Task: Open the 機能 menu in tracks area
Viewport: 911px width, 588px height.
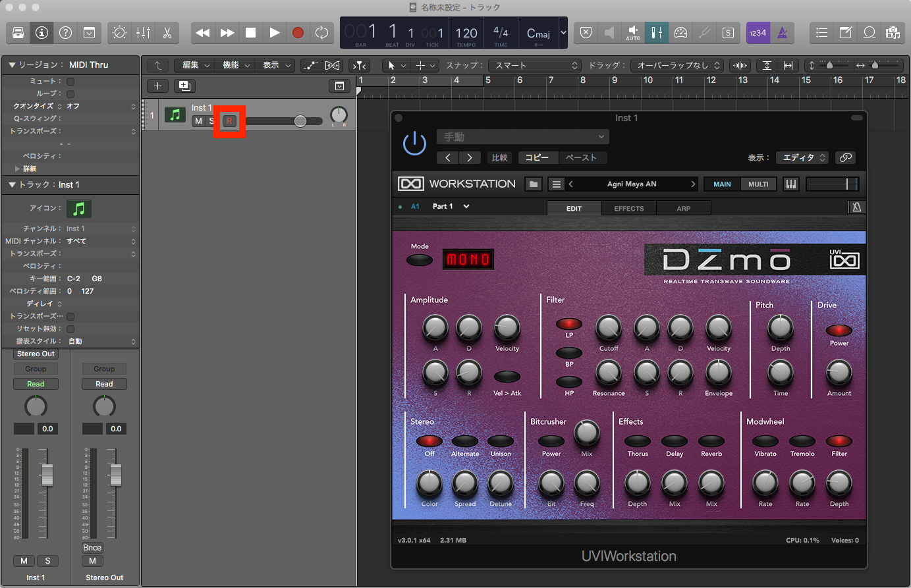Action: (x=236, y=65)
